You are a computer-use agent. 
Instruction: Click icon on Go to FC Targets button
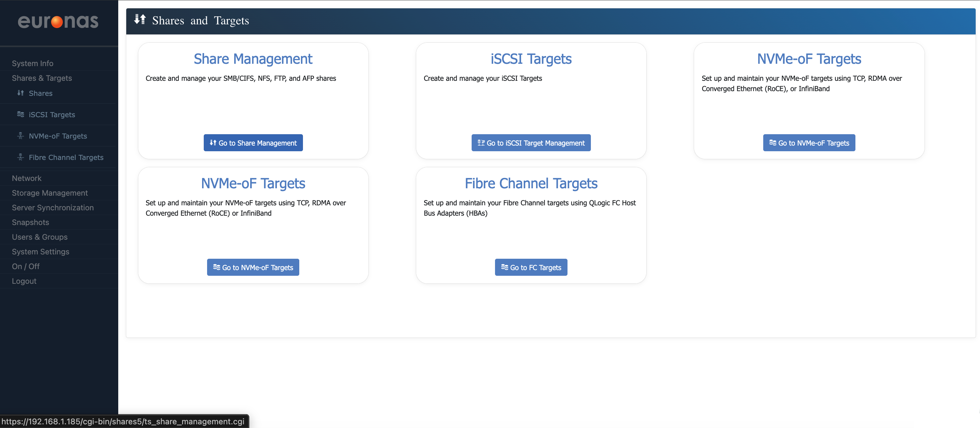point(504,267)
